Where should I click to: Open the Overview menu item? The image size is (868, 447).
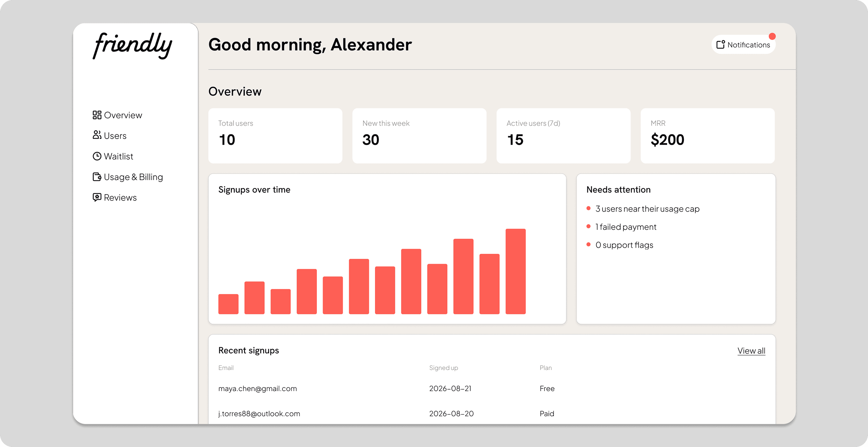[117, 115]
